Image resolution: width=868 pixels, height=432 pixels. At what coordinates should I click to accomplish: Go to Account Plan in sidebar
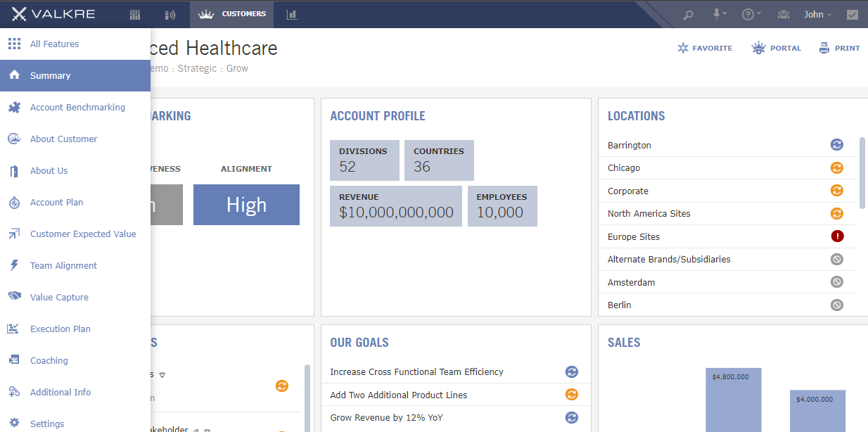(x=75, y=202)
